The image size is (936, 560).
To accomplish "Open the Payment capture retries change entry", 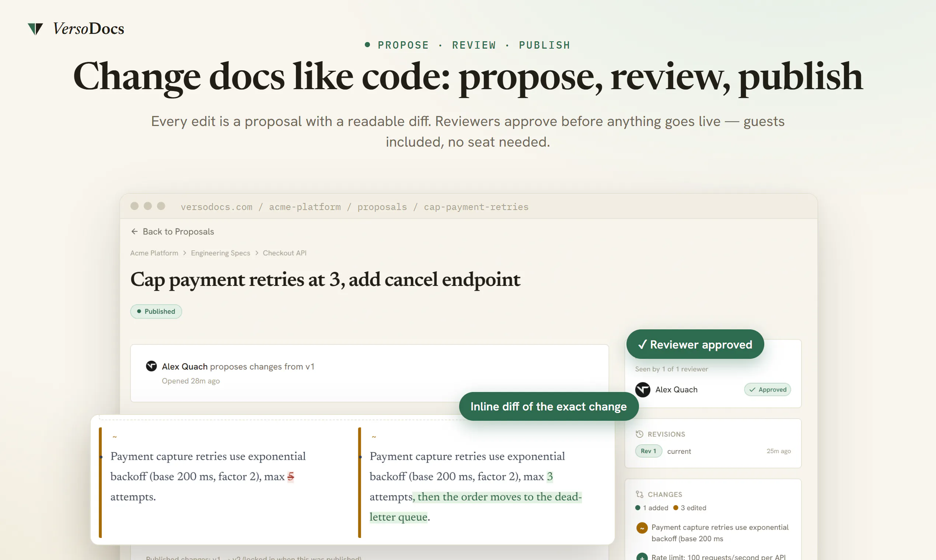I will click(x=713, y=533).
